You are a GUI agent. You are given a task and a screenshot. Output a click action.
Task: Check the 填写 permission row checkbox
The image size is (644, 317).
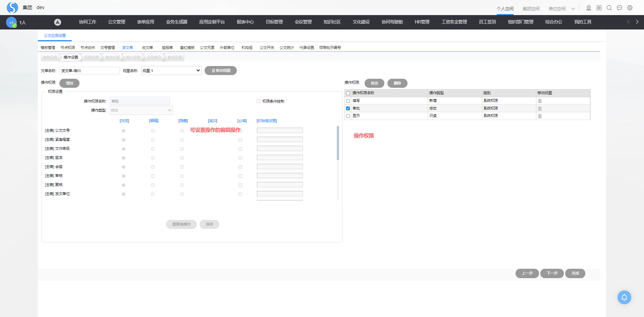point(348,101)
